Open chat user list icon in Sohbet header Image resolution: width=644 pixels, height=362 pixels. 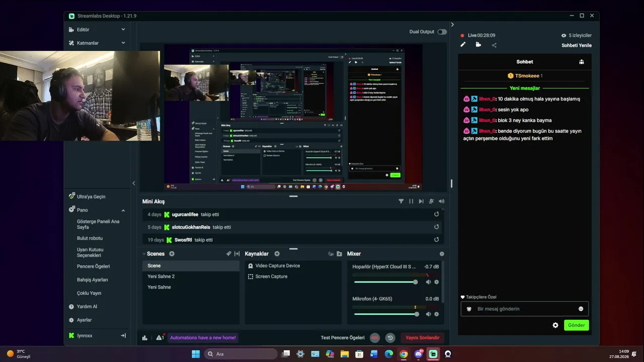click(x=582, y=62)
